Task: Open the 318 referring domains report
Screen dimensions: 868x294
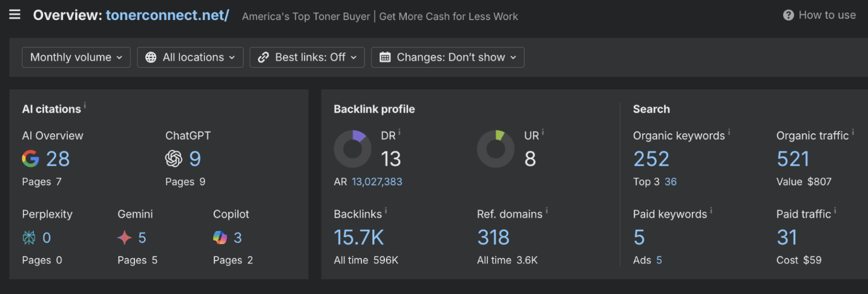Action: pos(493,237)
